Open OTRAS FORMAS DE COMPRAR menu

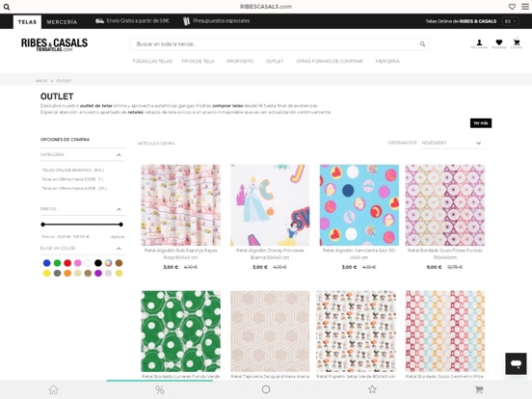coord(330,61)
